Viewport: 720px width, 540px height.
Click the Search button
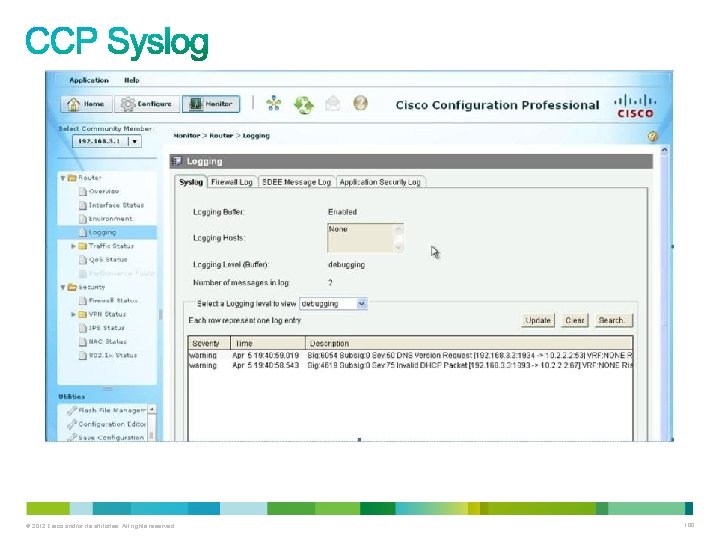[613, 320]
